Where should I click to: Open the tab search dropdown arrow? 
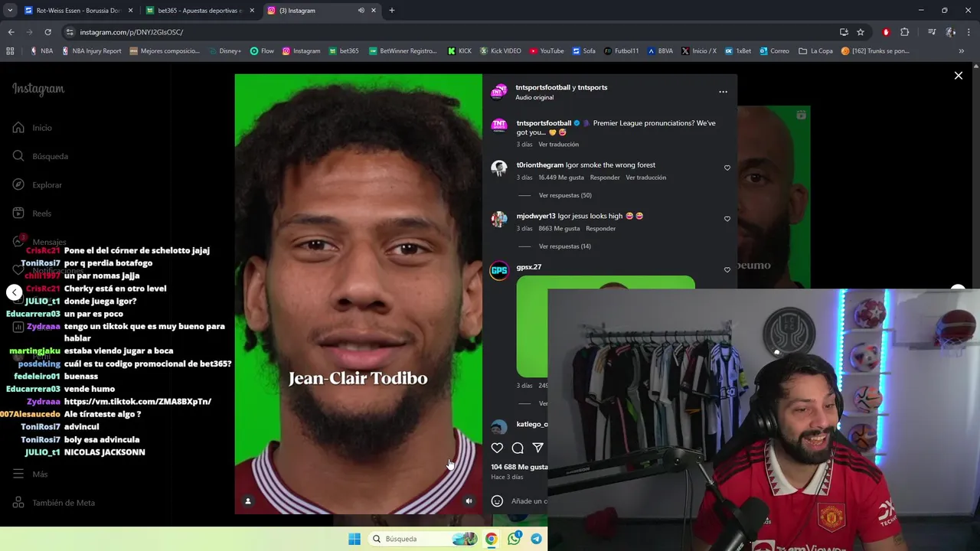pos(10,11)
